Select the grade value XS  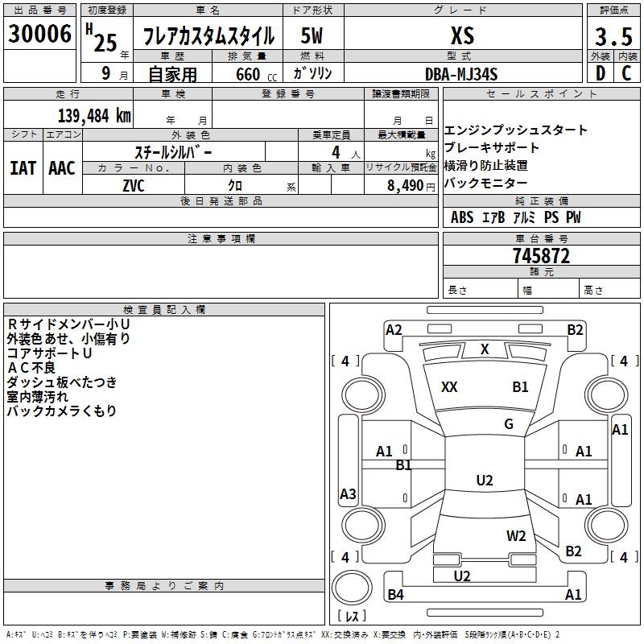click(x=462, y=35)
